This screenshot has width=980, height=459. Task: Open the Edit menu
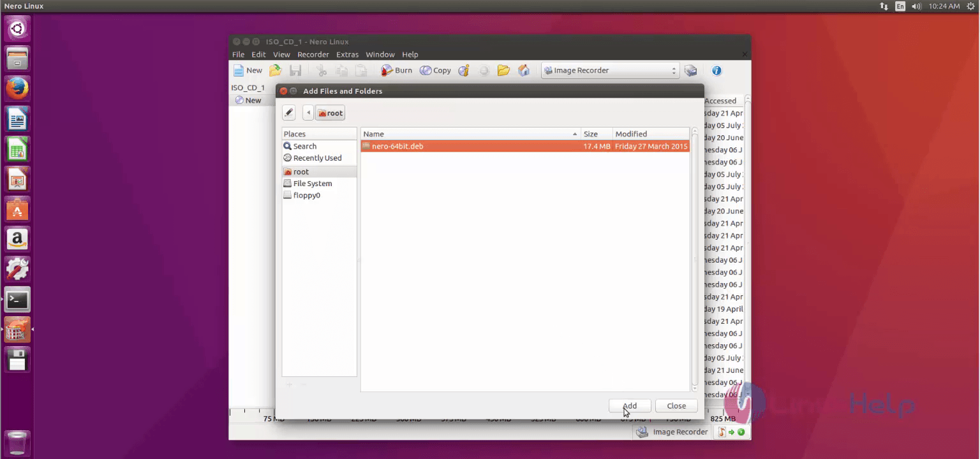(x=258, y=55)
